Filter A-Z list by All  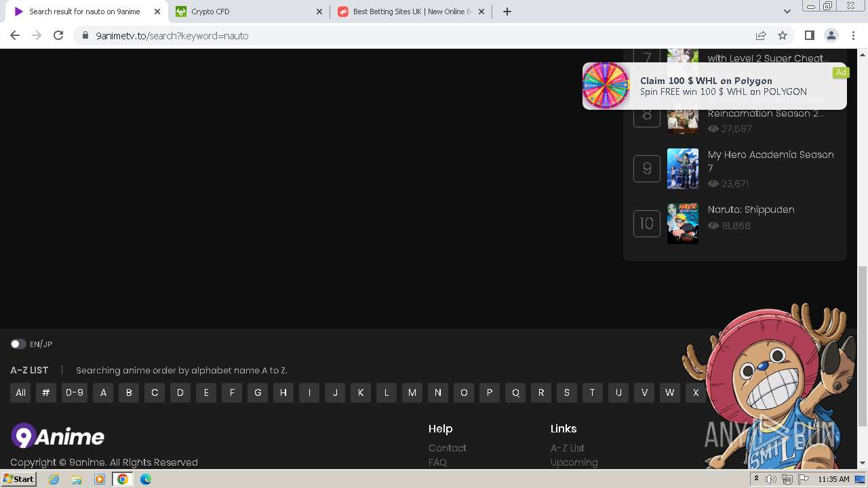click(20, 392)
